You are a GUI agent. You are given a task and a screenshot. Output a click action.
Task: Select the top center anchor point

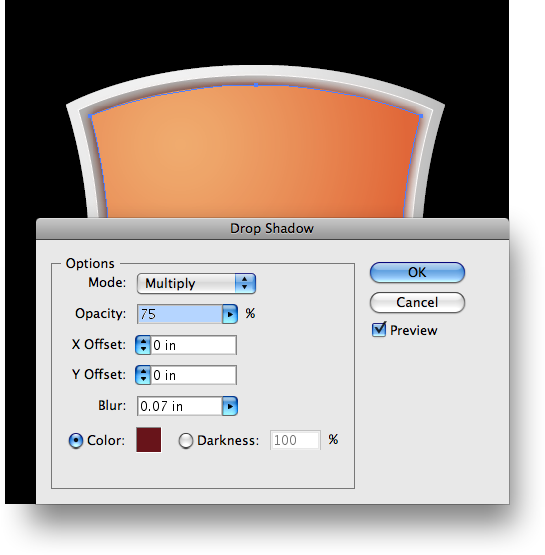(256, 85)
